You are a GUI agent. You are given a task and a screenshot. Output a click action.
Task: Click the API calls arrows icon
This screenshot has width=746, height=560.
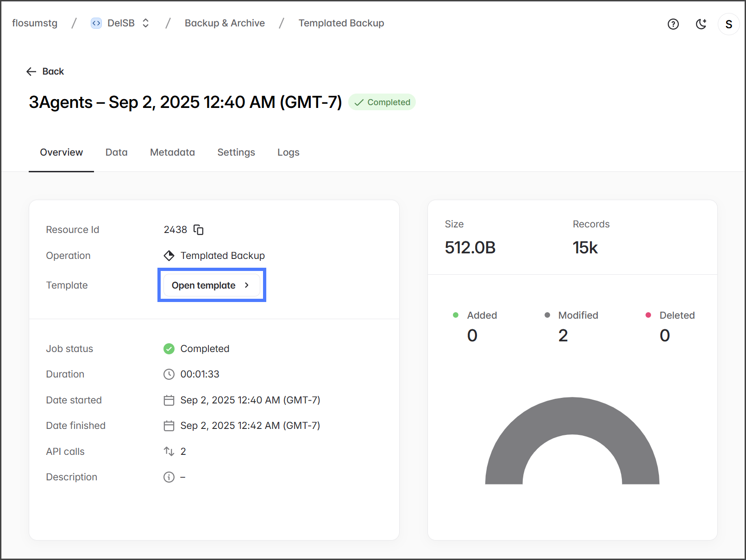tap(169, 451)
